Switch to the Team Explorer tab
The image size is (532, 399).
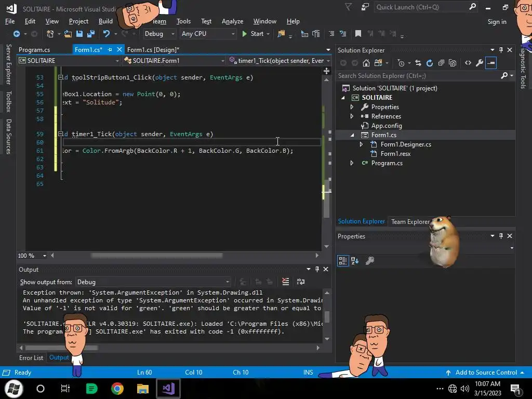[x=410, y=221]
